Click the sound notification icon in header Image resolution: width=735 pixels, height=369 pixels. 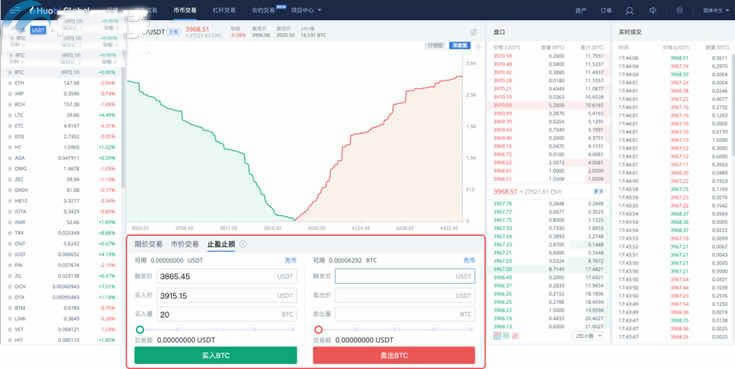click(x=652, y=10)
